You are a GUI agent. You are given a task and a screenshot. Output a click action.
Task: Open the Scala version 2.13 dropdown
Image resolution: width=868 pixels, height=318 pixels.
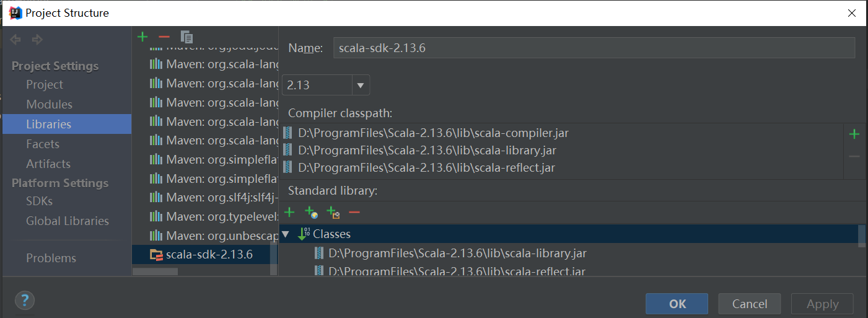tap(360, 85)
